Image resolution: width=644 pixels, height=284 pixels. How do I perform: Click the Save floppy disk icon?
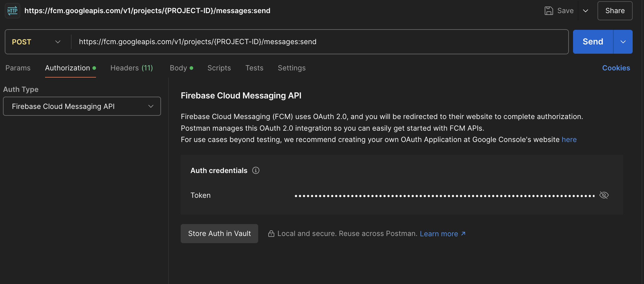click(549, 11)
